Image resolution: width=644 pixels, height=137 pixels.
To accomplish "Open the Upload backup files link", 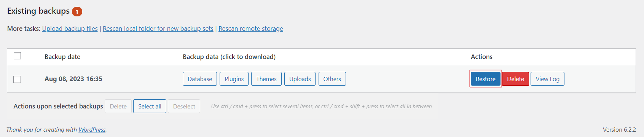I will click(x=70, y=29).
